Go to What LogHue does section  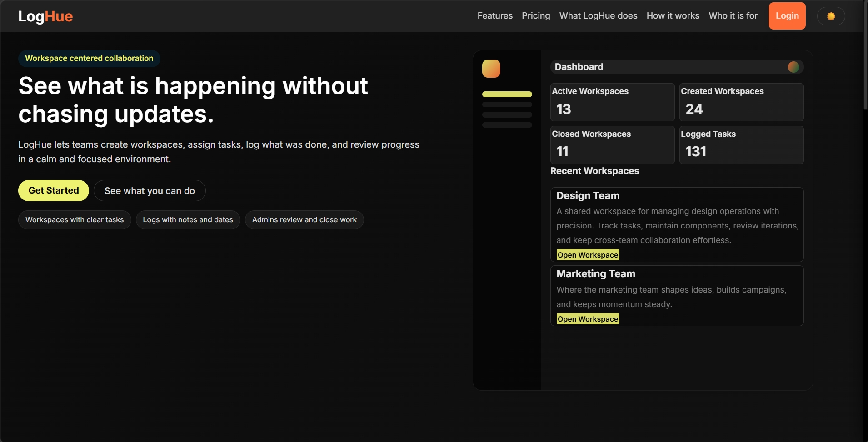pyautogui.click(x=598, y=16)
